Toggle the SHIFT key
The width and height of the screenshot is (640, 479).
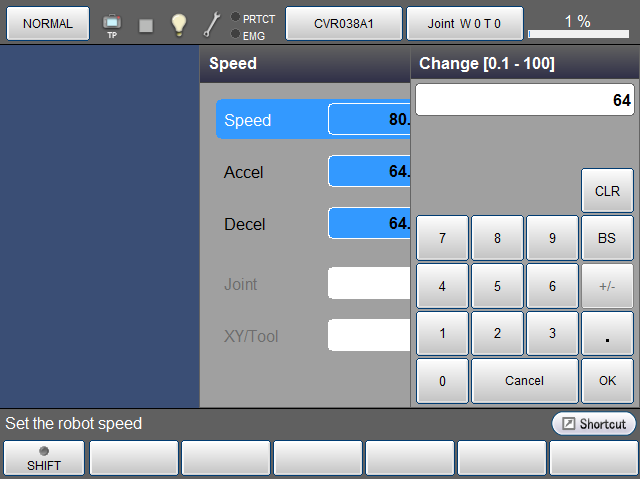pyautogui.click(x=44, y=458)
